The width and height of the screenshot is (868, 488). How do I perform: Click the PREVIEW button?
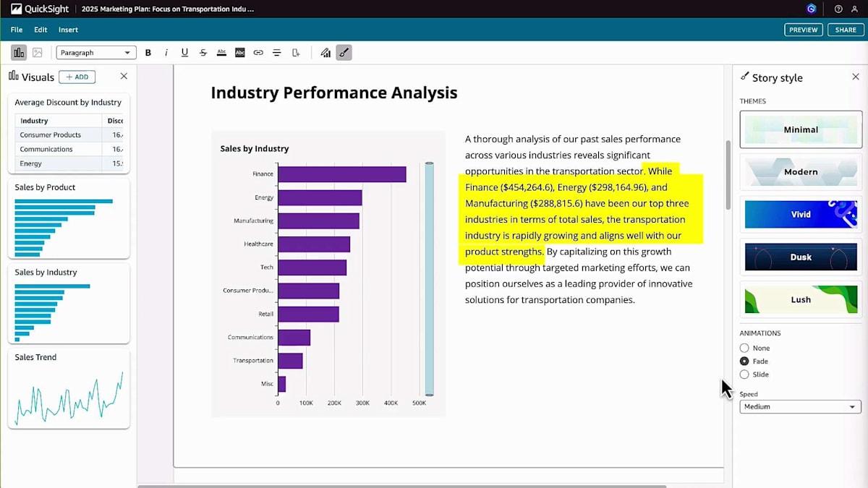point(803,30)
